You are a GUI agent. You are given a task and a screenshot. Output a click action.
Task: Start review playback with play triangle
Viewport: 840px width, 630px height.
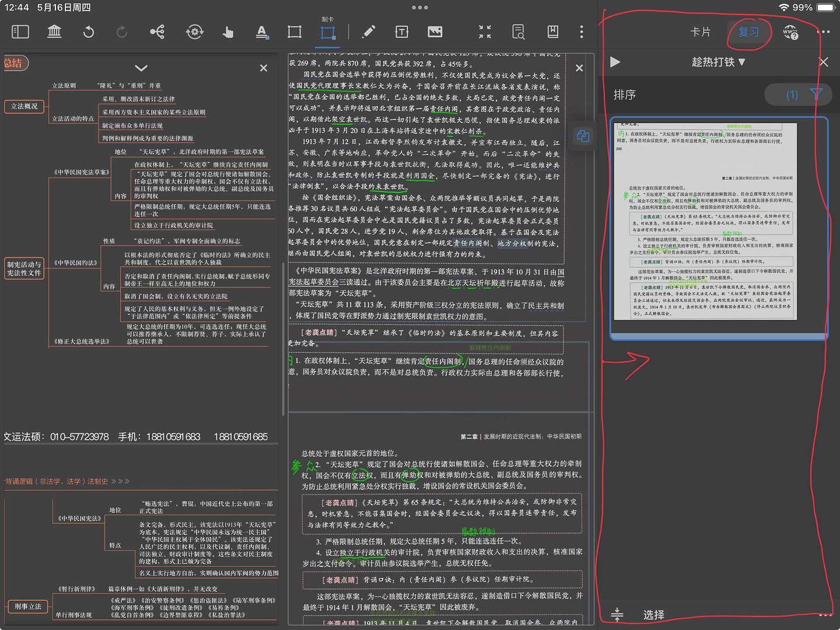click(x=615, y=62)
